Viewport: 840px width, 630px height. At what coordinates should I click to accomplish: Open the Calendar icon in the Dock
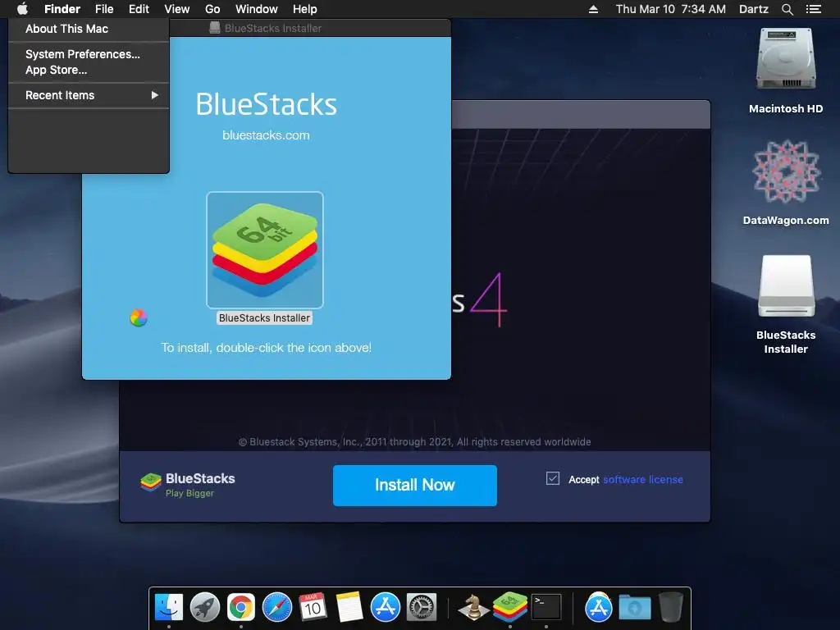click(313, 607)
